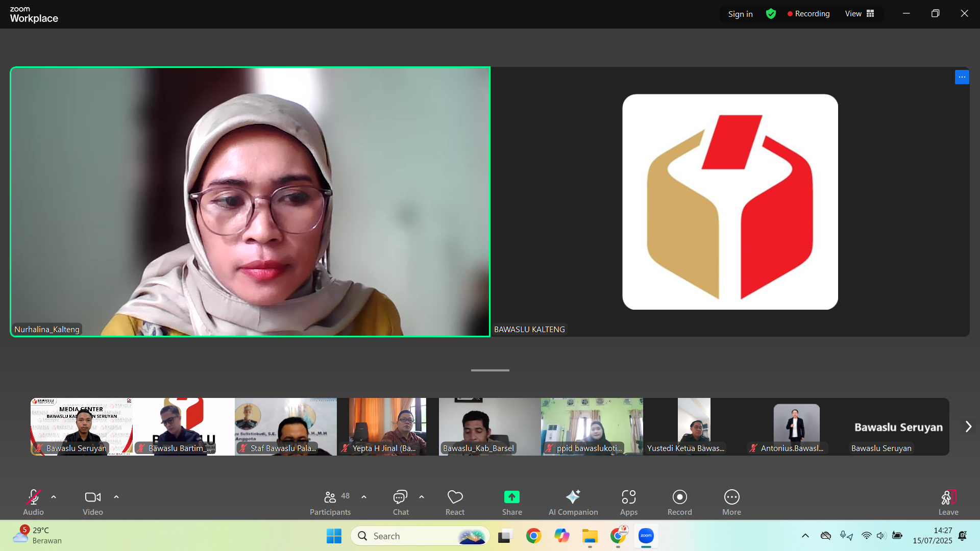
Task: Open the React heart menu
Action: click(455, 503)
